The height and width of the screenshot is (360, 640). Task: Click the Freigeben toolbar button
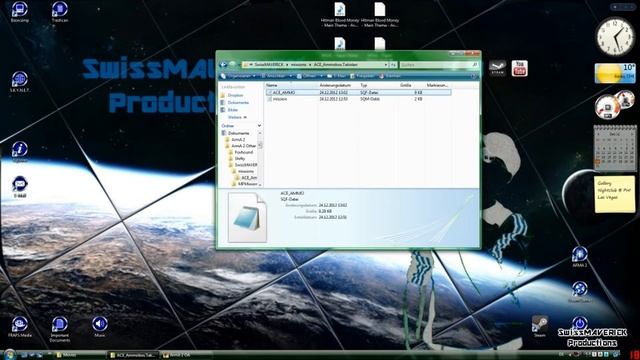(362, 76)
